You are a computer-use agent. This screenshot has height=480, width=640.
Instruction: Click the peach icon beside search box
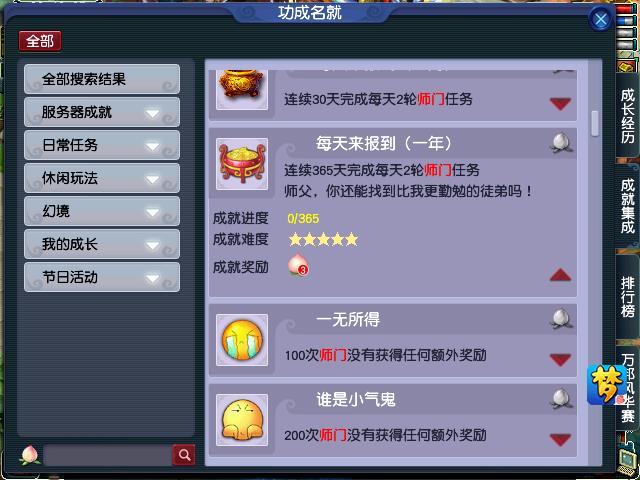[x=30, y=455]
